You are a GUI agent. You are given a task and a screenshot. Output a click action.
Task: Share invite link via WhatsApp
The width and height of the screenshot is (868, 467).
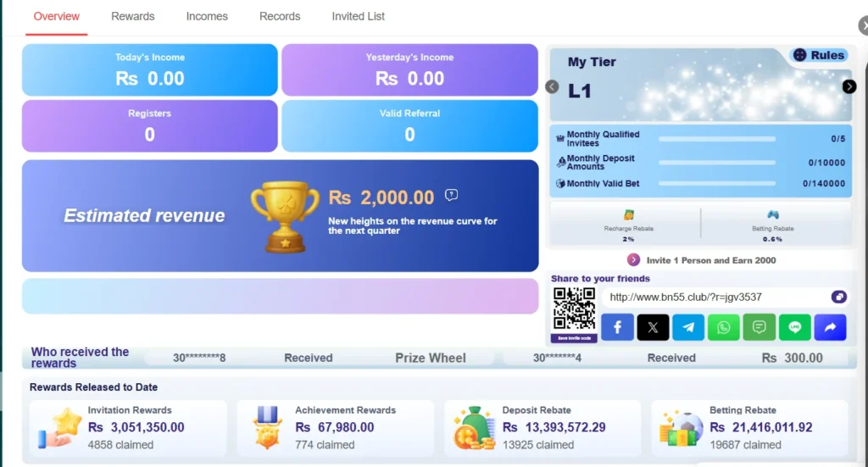pos(724,327)
